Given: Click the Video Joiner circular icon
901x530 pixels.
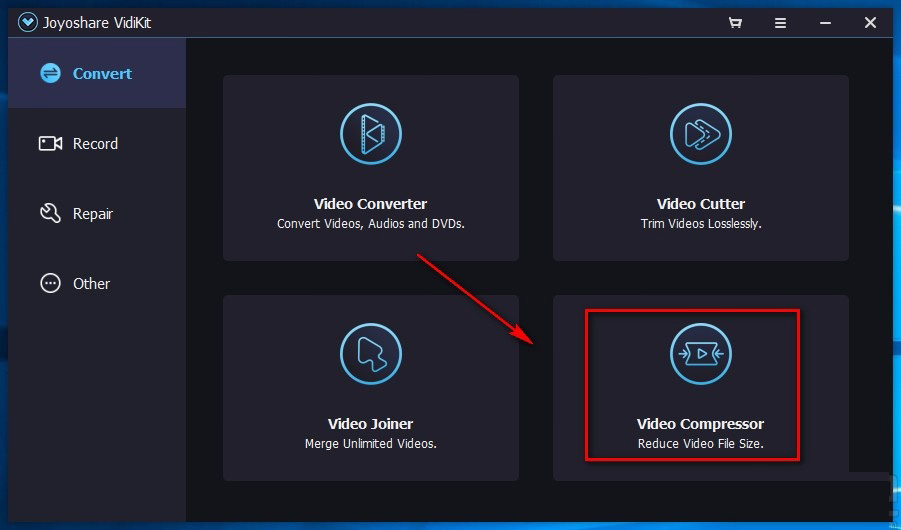Looking at the screenshot, I should click(x=370, y=353).
